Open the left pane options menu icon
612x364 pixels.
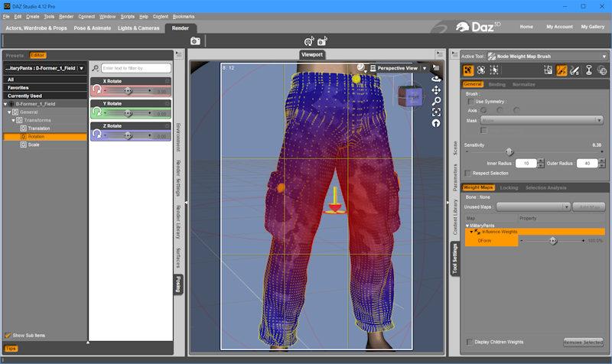pyautogui.click(x=179, y=54)
